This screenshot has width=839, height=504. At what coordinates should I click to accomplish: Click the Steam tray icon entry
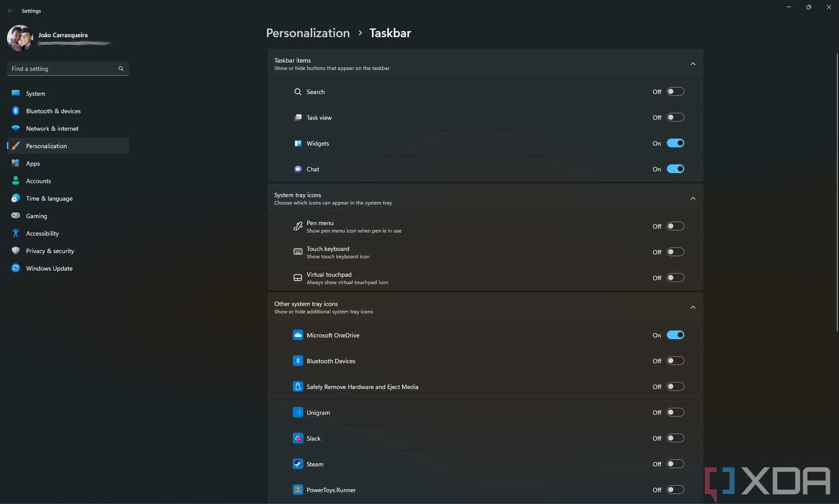tap(315, 464)
